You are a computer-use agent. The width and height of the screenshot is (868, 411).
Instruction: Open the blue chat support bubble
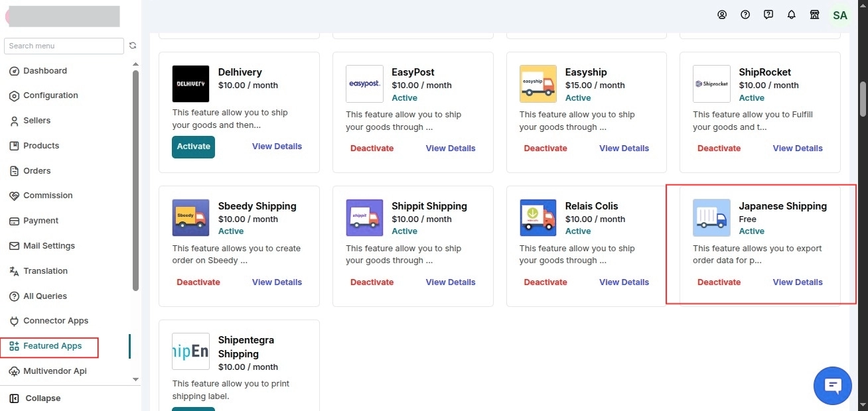click(832, 385)
